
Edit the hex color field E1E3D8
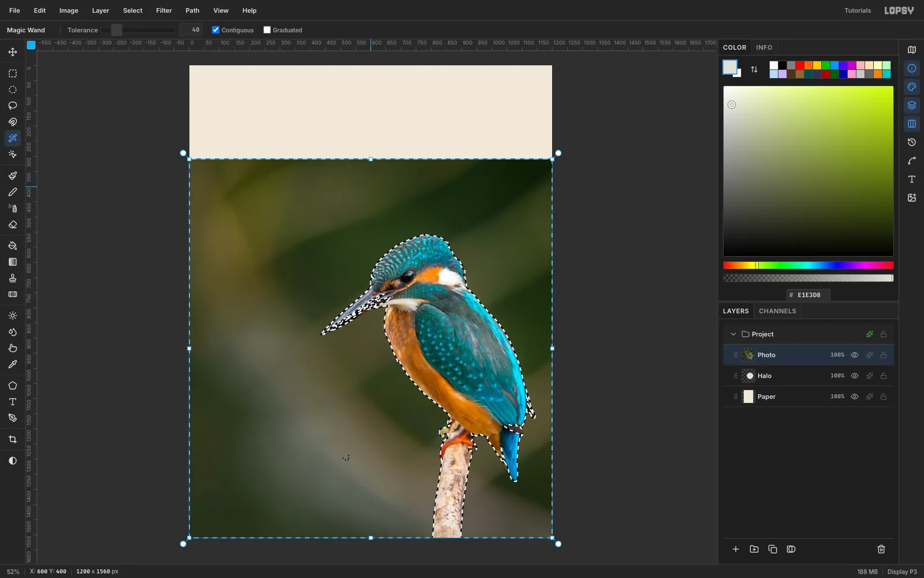[808, 295]
